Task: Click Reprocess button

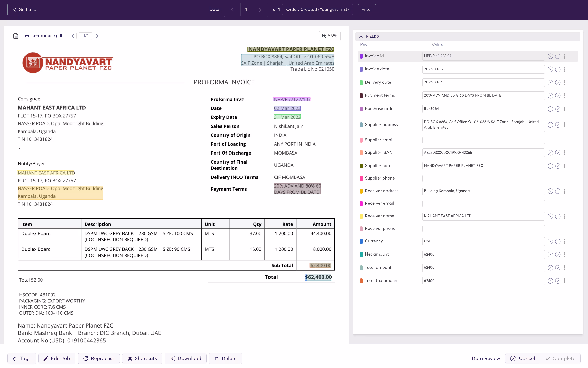Action: pyautogui.click(x=99, y=358)
